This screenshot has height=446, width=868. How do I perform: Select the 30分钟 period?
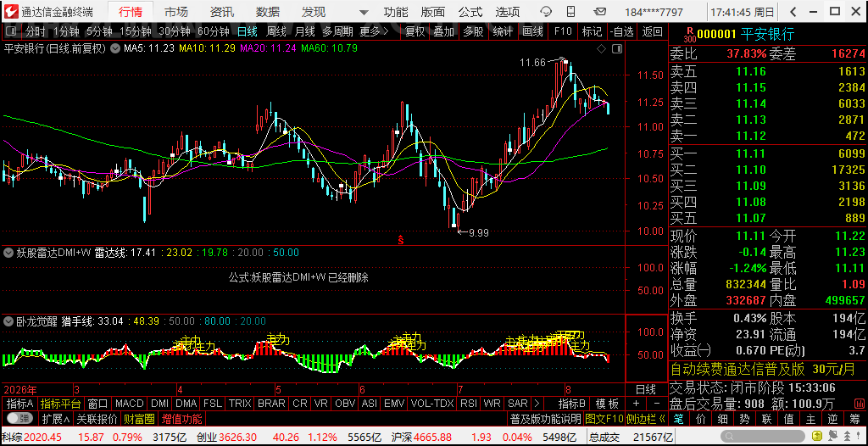175,31
